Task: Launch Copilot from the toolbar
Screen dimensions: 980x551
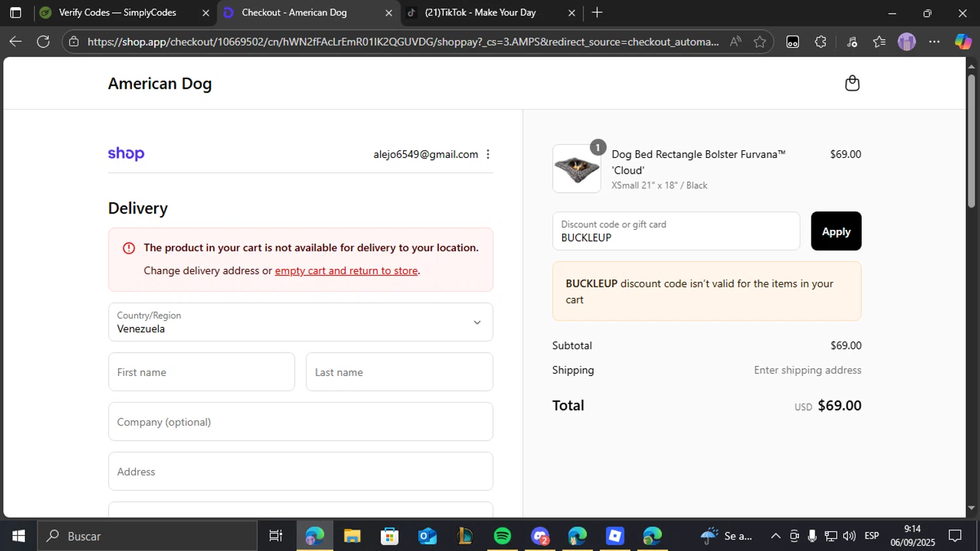Action: [963, 42]
